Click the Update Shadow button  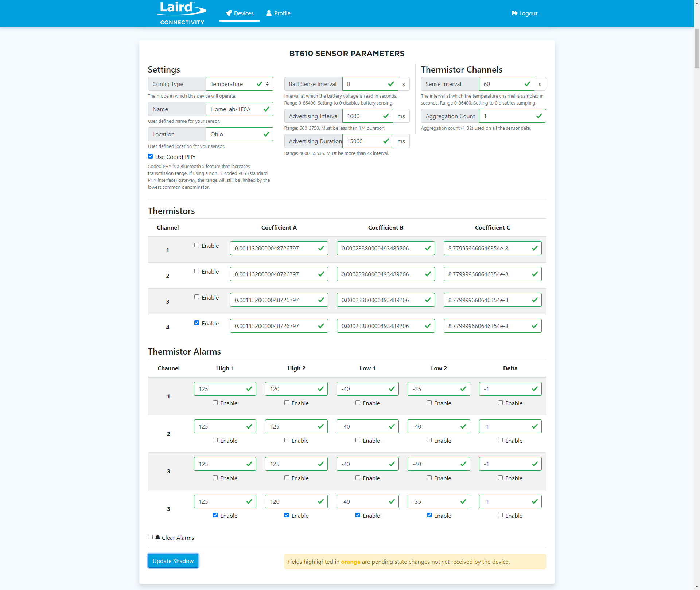coord(173,561)
